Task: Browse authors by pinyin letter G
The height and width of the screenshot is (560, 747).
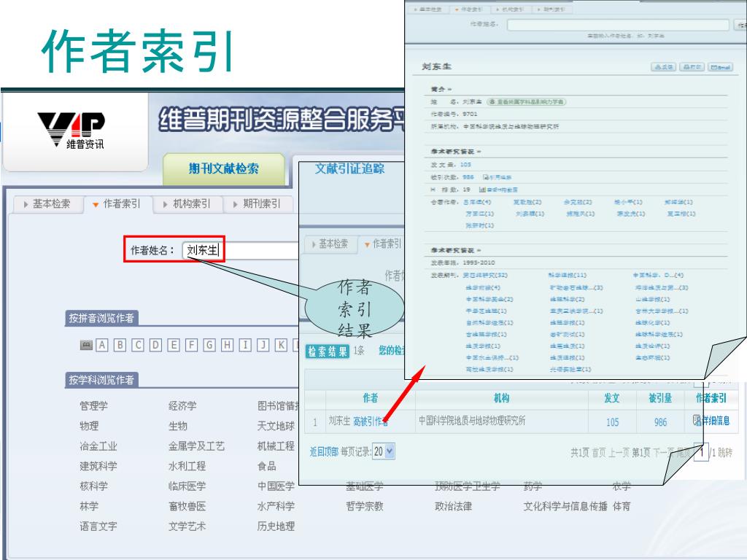Action: pos(209,345)
